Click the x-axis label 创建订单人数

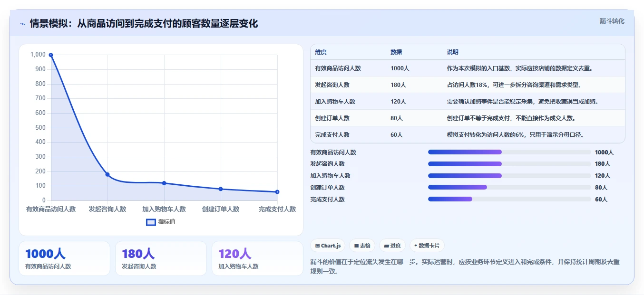click(x=221, y=209)
